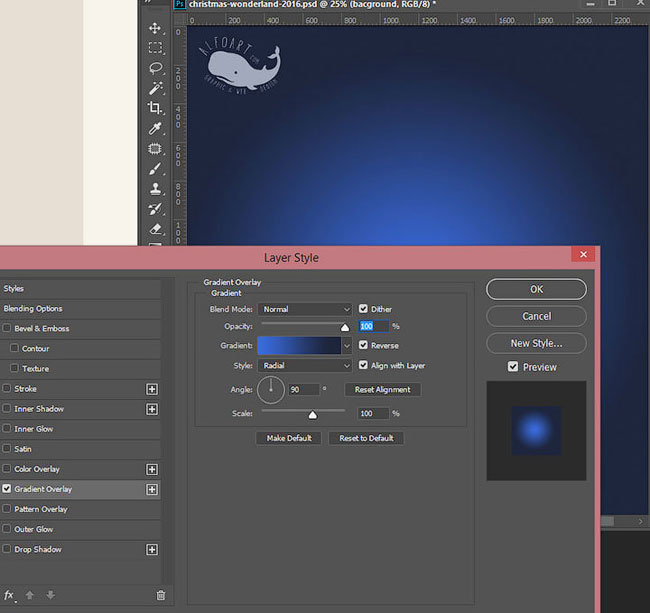Select the Rectangular Marquee tool
650x613 pixels.
tap(155, 47)
